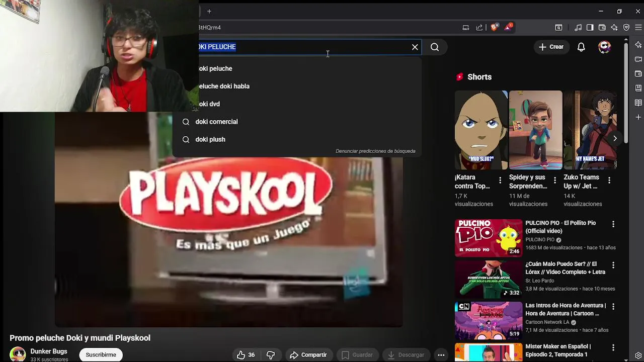Click the Shorts section logo icon
Screen dimensions: 644x362
(x=459, y=77)
